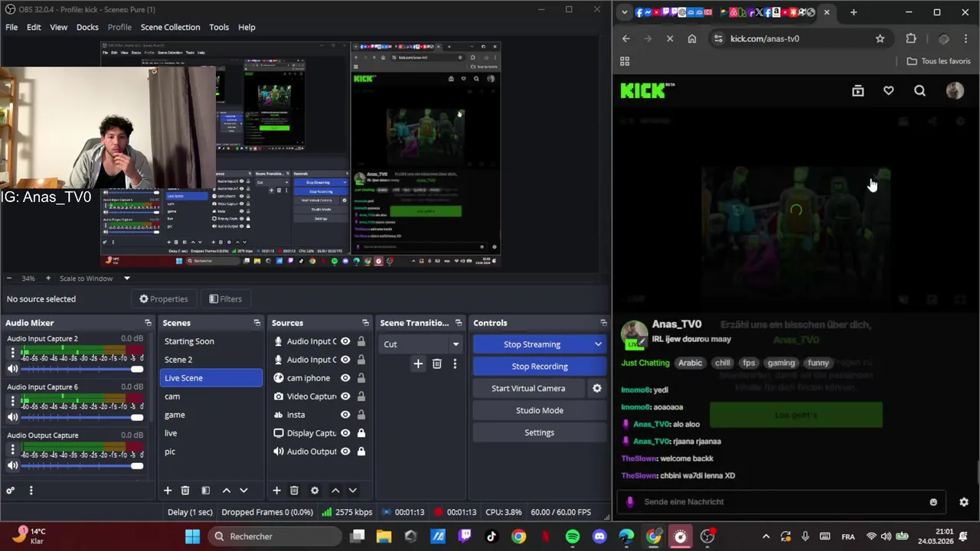Unlock the Display Capture source
This screenshot has width=980, height=551.
click(x=361, y=433)
